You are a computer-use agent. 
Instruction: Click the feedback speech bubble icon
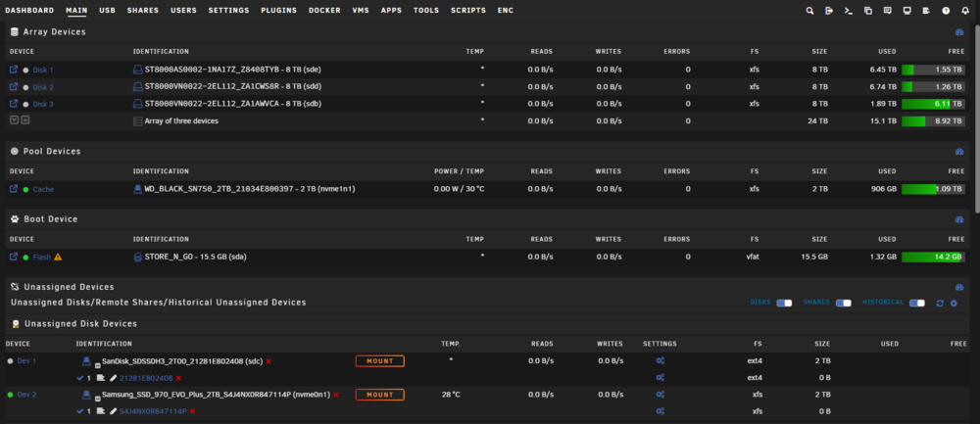pyautogui.click(x=888, y=11)
